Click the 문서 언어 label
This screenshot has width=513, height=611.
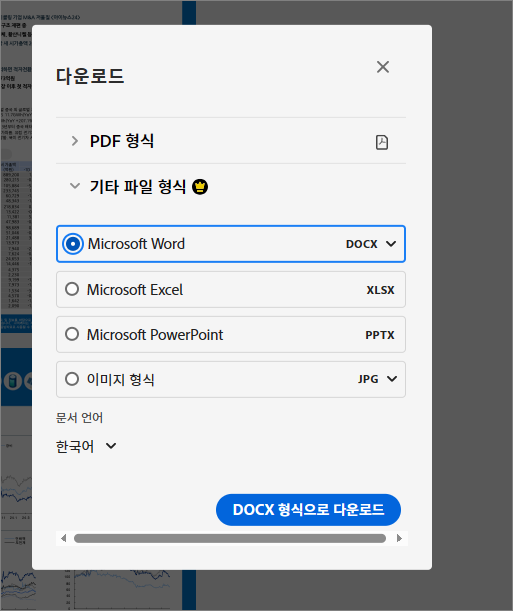coord(79,418)
